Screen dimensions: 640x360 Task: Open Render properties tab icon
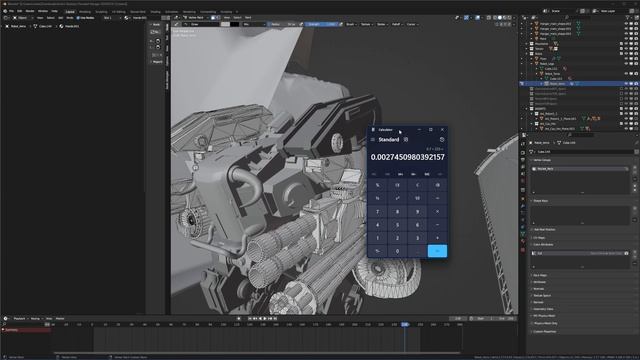click(x=523, y=153)
